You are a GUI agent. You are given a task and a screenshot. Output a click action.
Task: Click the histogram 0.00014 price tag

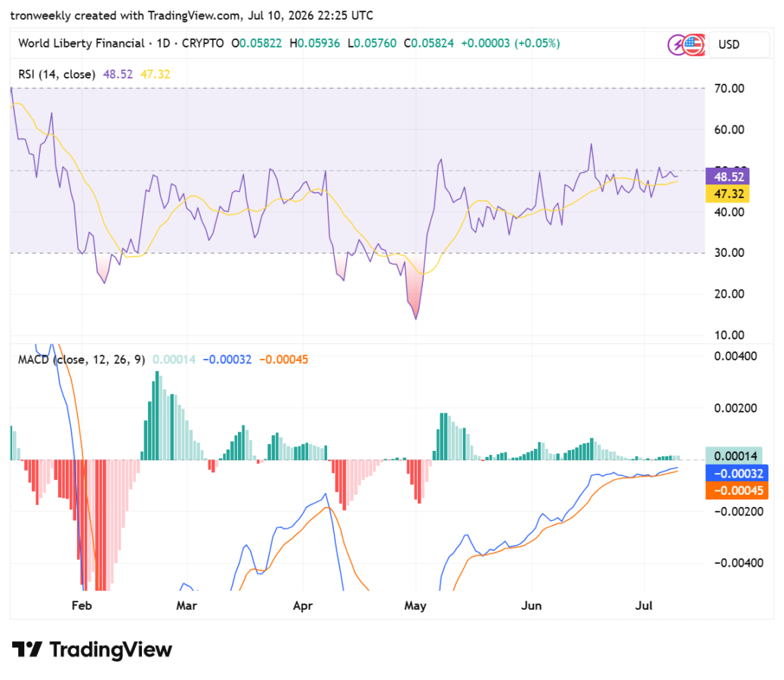(733, 456)
